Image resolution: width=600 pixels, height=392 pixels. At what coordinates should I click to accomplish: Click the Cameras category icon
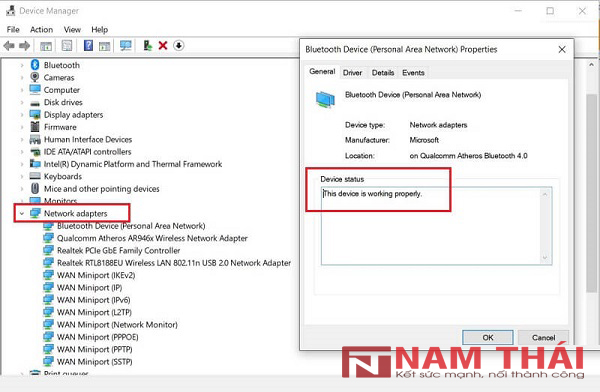click(x=35, y=77)
